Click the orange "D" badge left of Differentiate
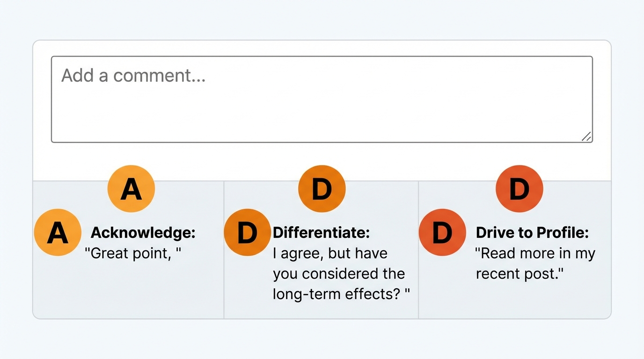The width and height of the screenshot is (644, 359). point(247,232)
